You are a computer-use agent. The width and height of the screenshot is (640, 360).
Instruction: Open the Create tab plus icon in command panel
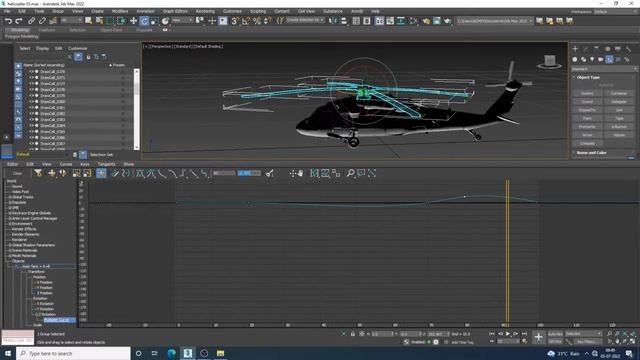point(575,49)
